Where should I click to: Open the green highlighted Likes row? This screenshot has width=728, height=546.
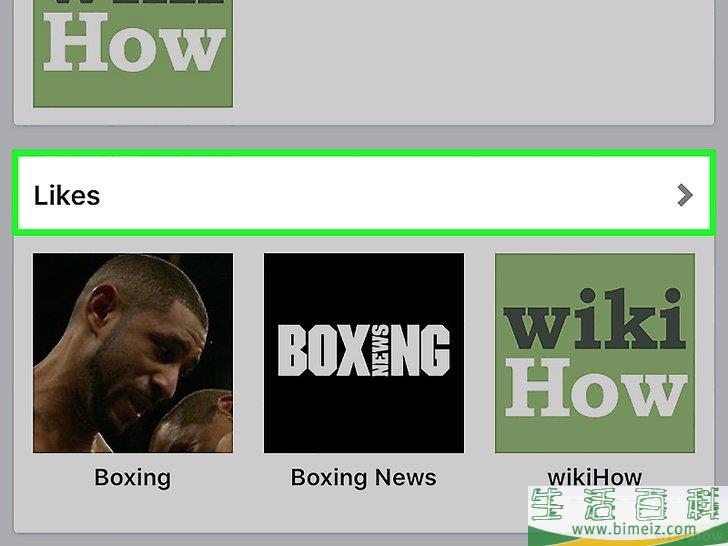coord(364,193)
